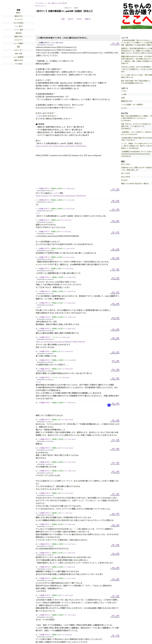Image resolution: width=152 pixels, height=644 pixels.
Task: Click 垢版 link on post 21
Action: click(x=113, y=420)
